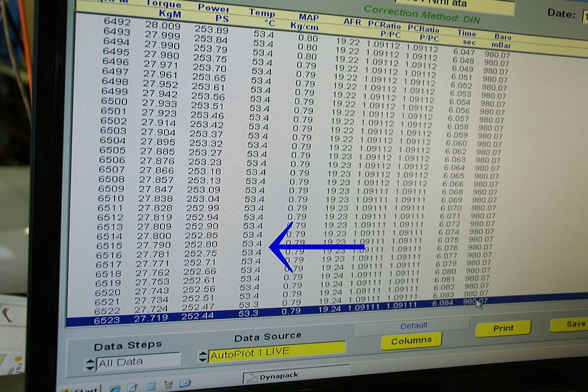The width and height of the screenshot is (588, 392).
Task: Click the Torque KgM column header
Action: tap(163, 9)
